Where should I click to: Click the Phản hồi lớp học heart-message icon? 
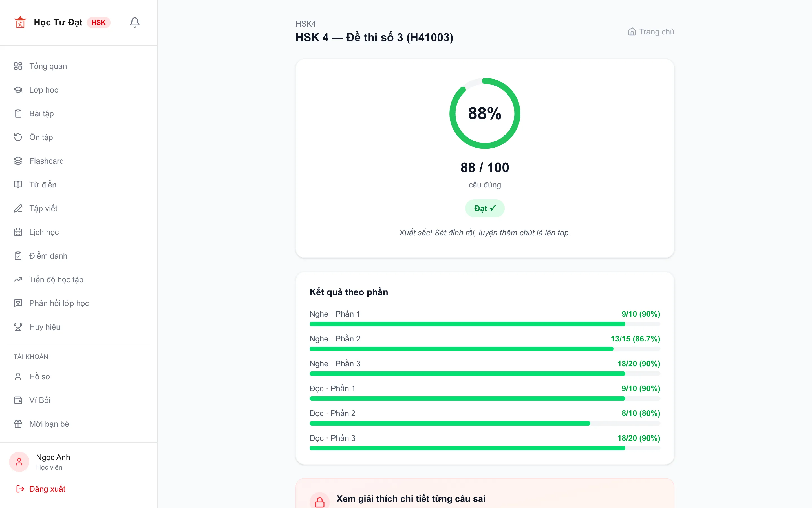pyautogui.click(x=18, y=303)
